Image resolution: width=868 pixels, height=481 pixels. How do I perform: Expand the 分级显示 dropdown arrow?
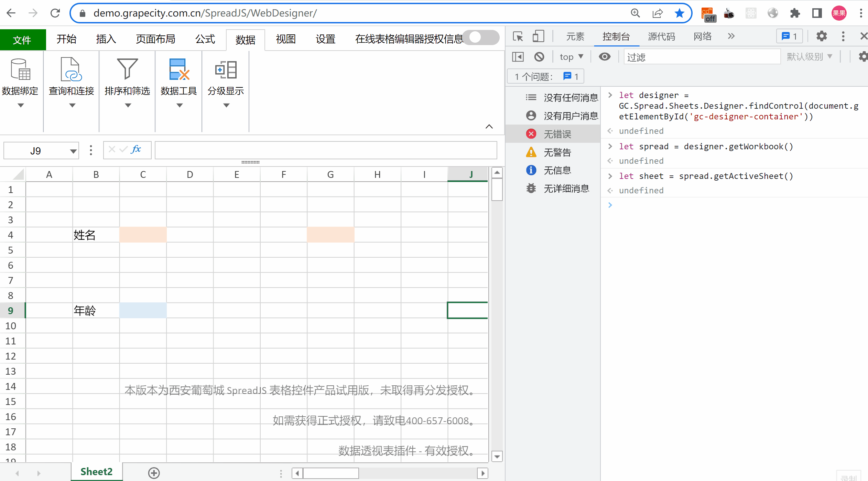(x=226, y=105)
